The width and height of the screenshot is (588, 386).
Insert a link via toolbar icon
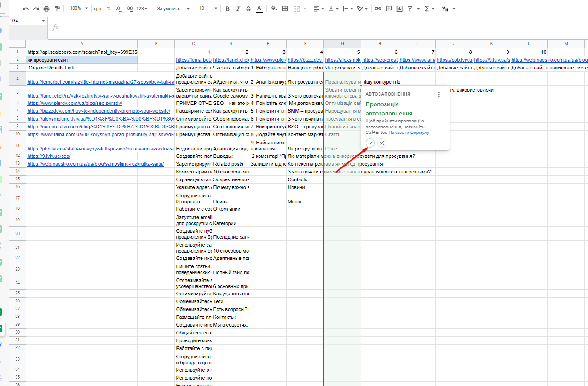point(378,9)
